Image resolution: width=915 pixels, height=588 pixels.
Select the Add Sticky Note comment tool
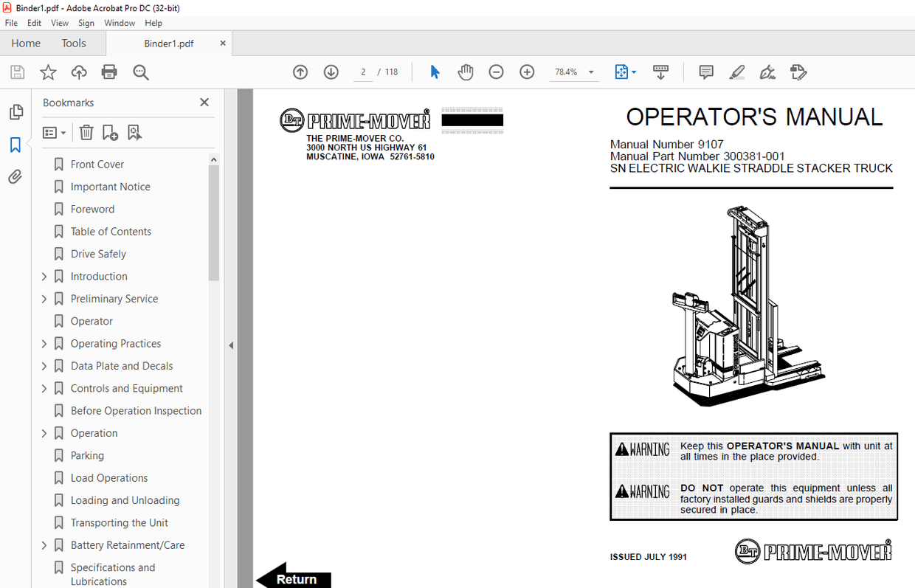(706, 72)
